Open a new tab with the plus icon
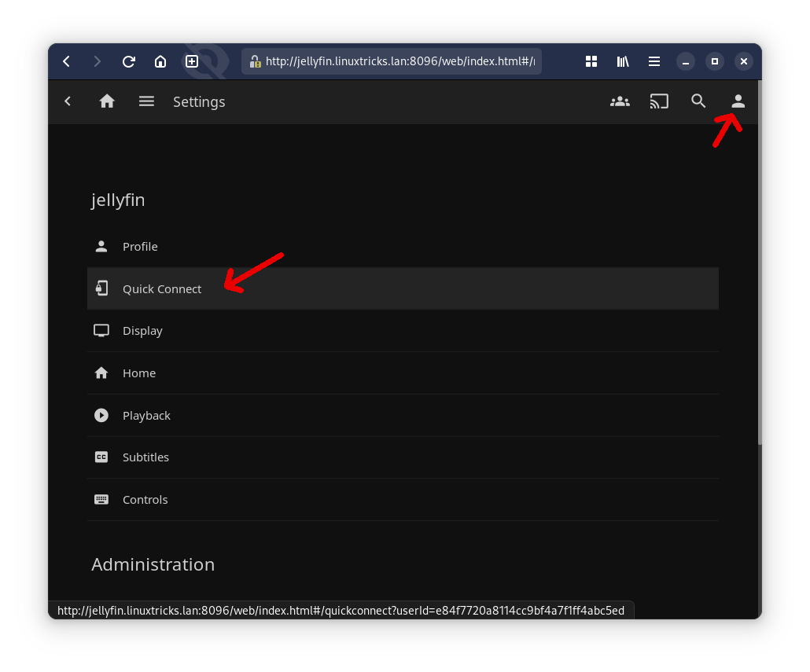This screenshot has width=810, height=672. click(x=192, y=61)
